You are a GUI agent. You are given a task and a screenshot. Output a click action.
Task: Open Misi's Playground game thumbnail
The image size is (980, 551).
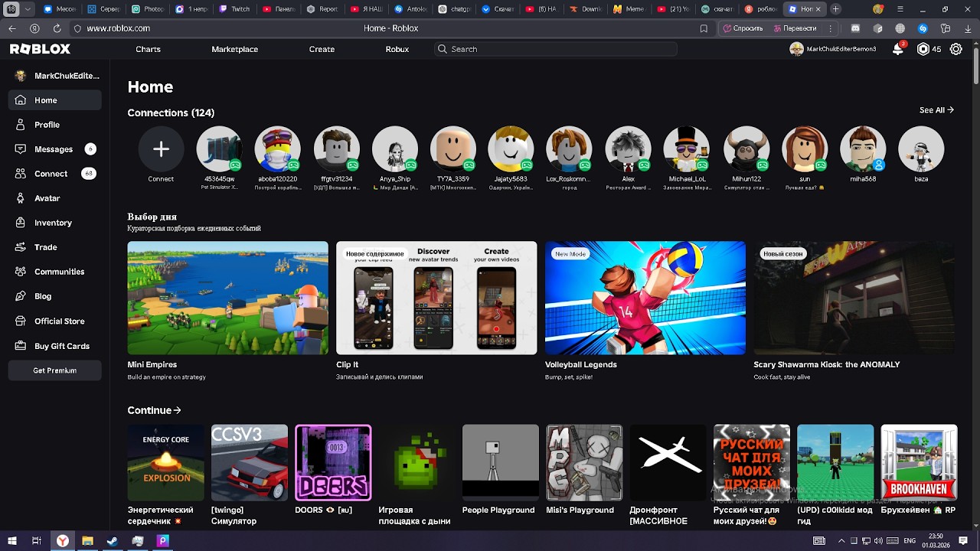click(584, 463)
